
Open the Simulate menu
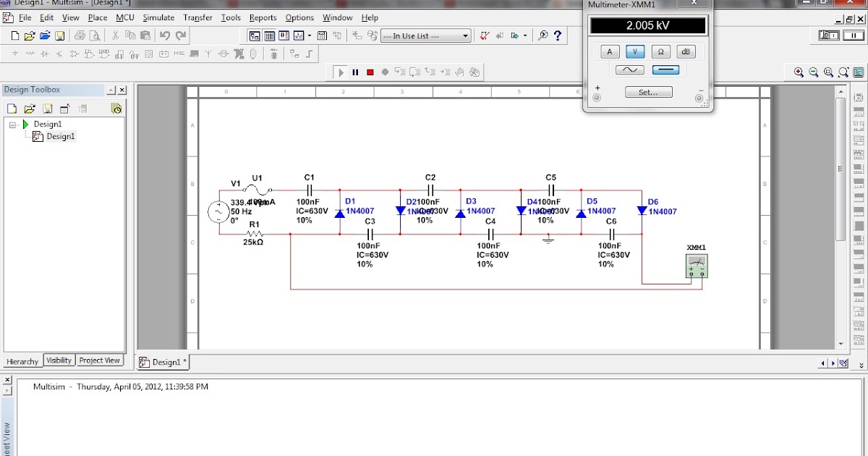[158, 17]
